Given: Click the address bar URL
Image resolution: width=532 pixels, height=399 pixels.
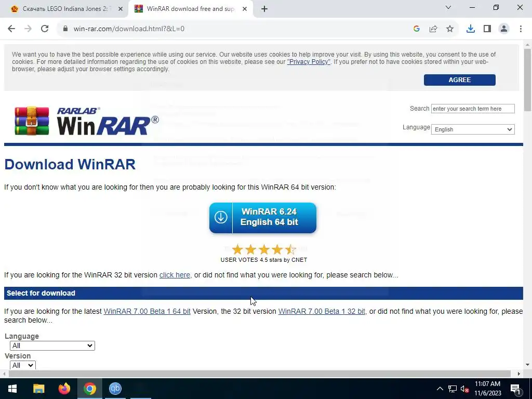Looking at the screenshot, I should pyautogui.click(x=129, y=29).
